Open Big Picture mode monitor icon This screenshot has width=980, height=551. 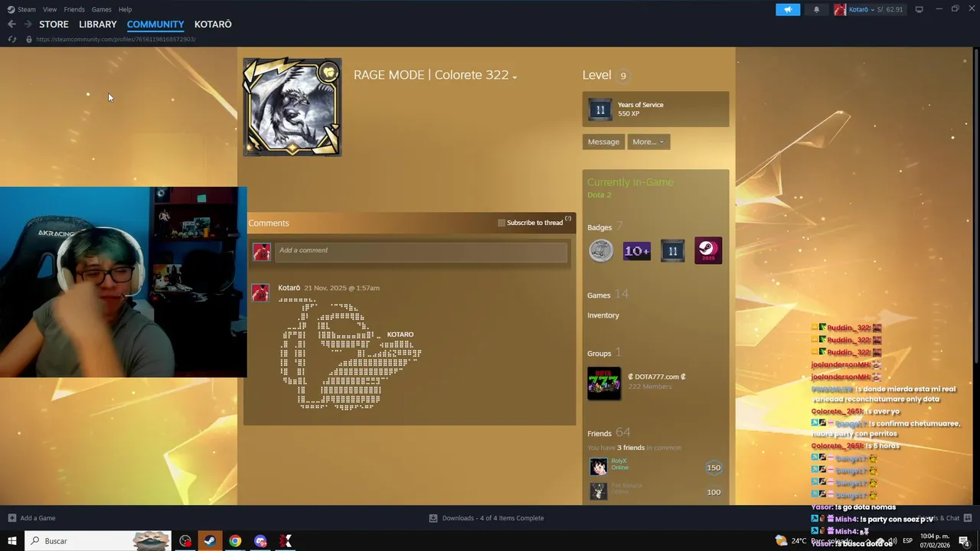(x=919, y=9)
